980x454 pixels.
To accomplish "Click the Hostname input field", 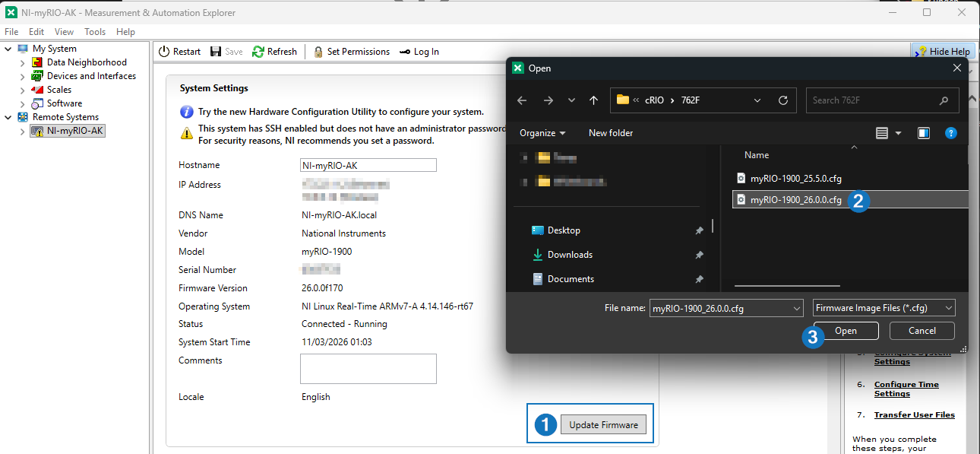I will point(368,165).
